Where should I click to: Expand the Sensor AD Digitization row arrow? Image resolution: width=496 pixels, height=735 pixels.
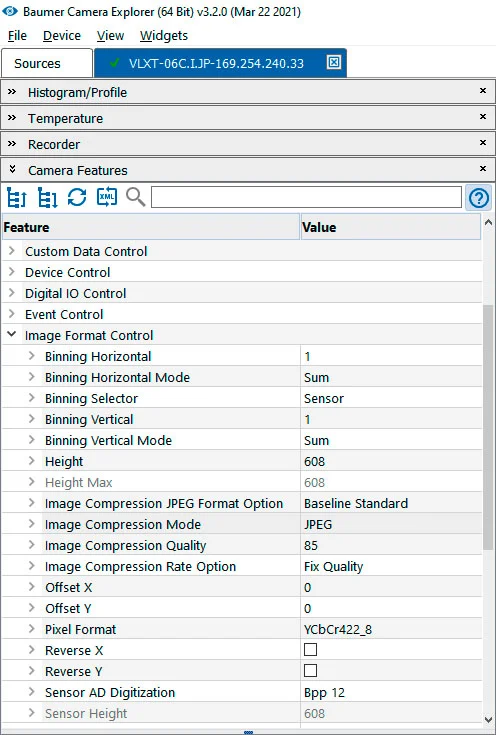pos(31,692)
